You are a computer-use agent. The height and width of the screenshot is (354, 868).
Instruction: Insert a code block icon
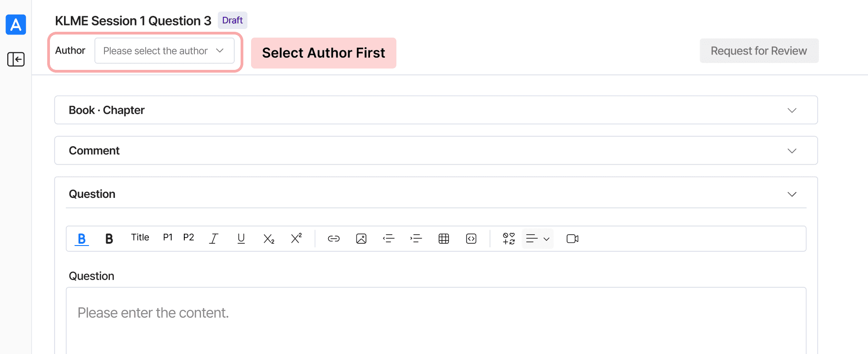point(471,239)
